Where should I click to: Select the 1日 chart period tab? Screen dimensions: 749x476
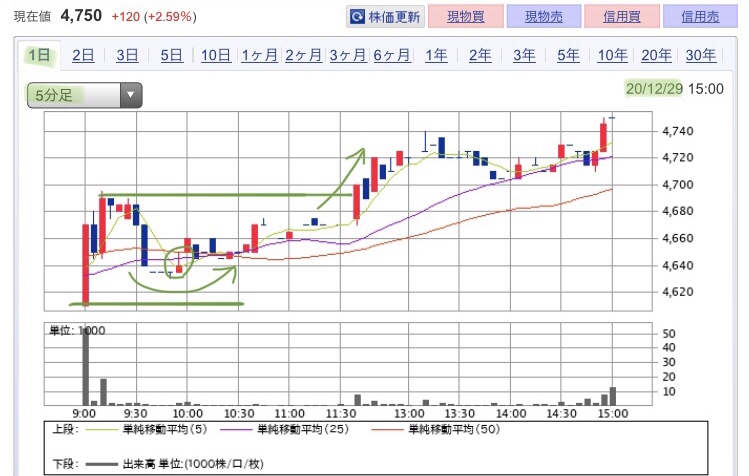39,55
